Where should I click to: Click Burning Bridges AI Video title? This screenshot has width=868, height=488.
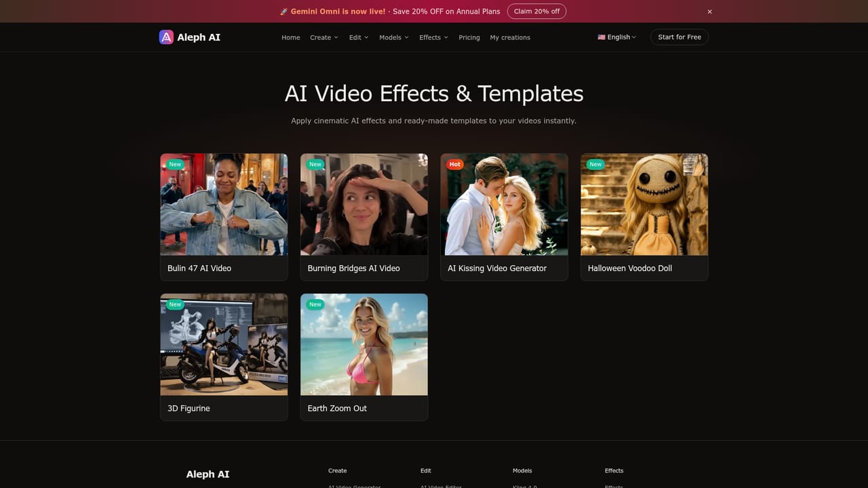click(354, 268)
